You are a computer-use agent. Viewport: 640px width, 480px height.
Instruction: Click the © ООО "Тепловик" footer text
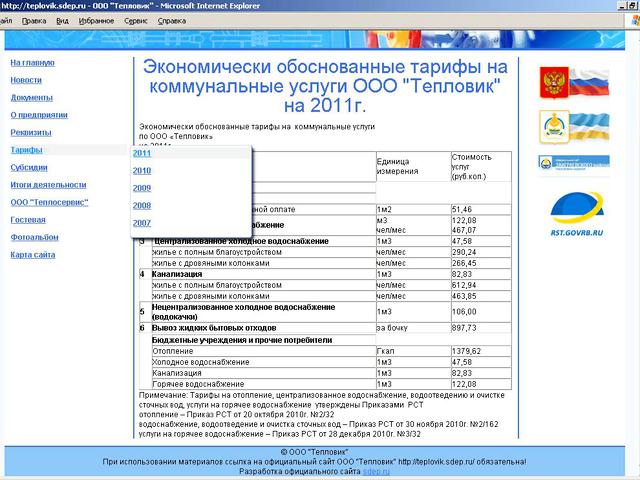314,452
